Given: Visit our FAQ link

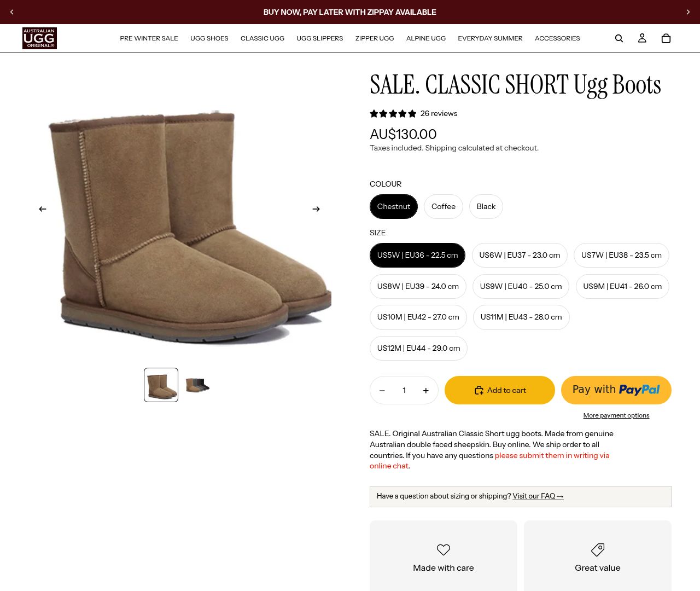Looking at the screenshot, I should 538,496.
